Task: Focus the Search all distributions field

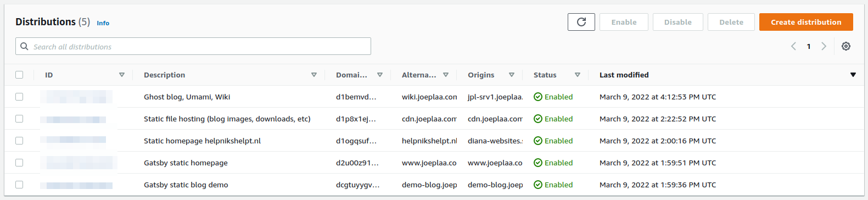Action: coord(193,46)
